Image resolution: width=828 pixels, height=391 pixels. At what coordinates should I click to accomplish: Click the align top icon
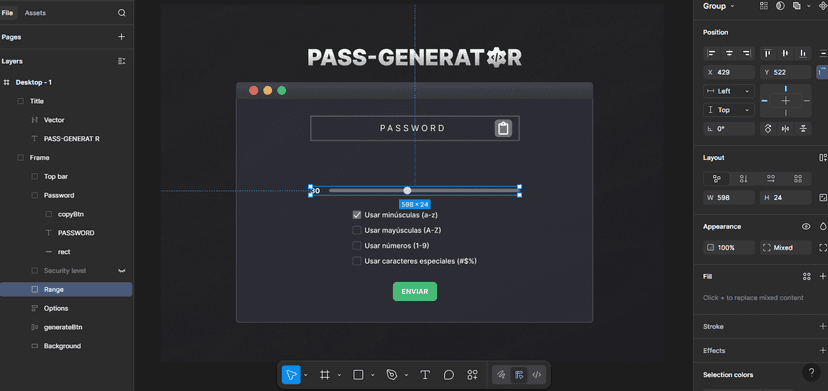point(768,53)
